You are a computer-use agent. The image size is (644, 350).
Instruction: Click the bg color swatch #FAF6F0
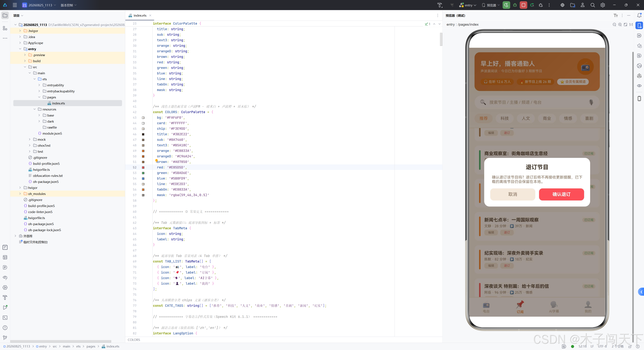click(143, 118)
